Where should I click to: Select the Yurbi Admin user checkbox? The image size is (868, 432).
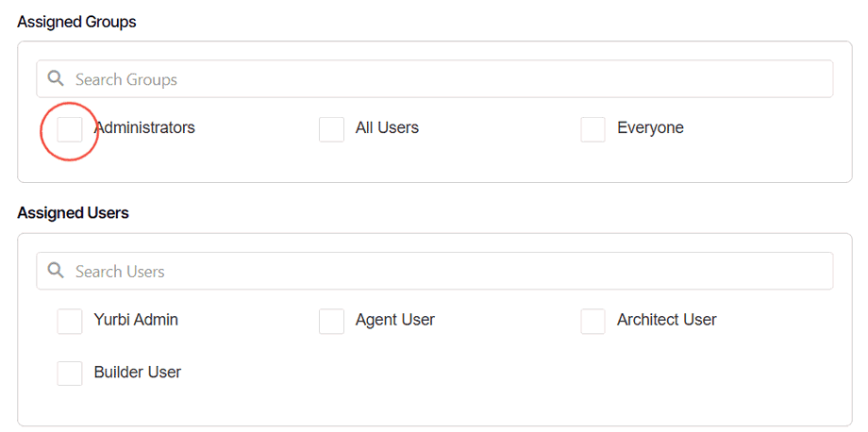click(x=70, y=321)
